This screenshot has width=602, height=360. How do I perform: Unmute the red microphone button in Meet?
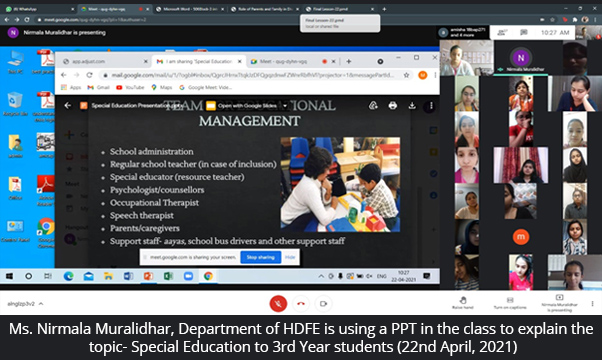[x=278, y=304]
